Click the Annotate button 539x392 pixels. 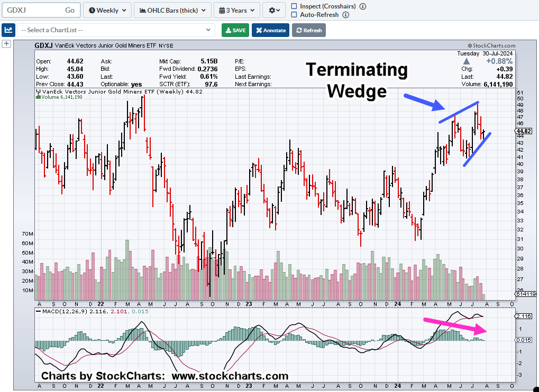coord(270,30)
